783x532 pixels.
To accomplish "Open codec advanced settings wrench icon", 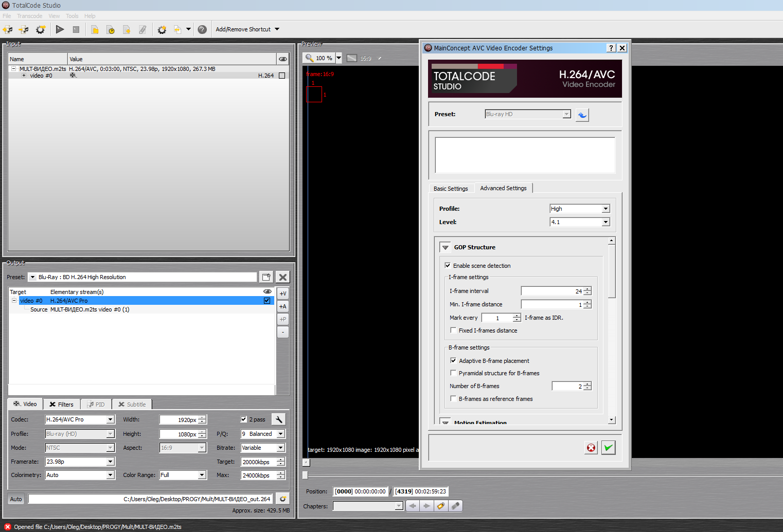I will (278, 419).
